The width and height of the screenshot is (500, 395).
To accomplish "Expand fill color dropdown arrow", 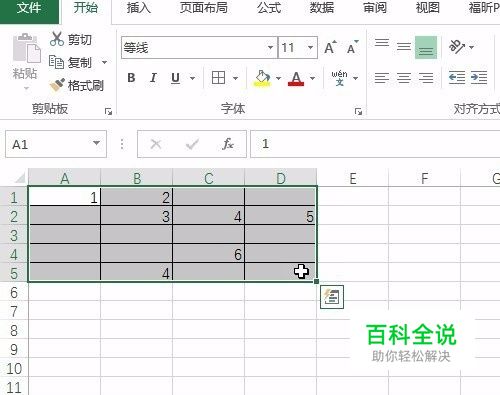I will [x=278, y=78].
